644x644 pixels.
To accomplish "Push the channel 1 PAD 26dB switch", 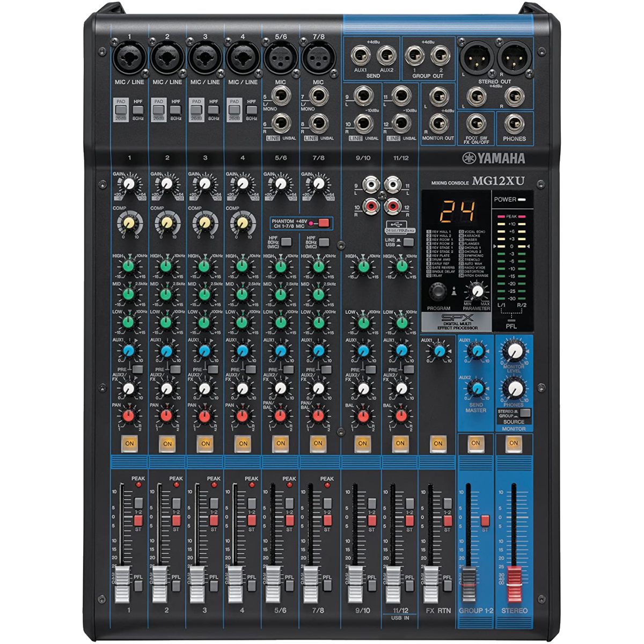I will (121, 110).
